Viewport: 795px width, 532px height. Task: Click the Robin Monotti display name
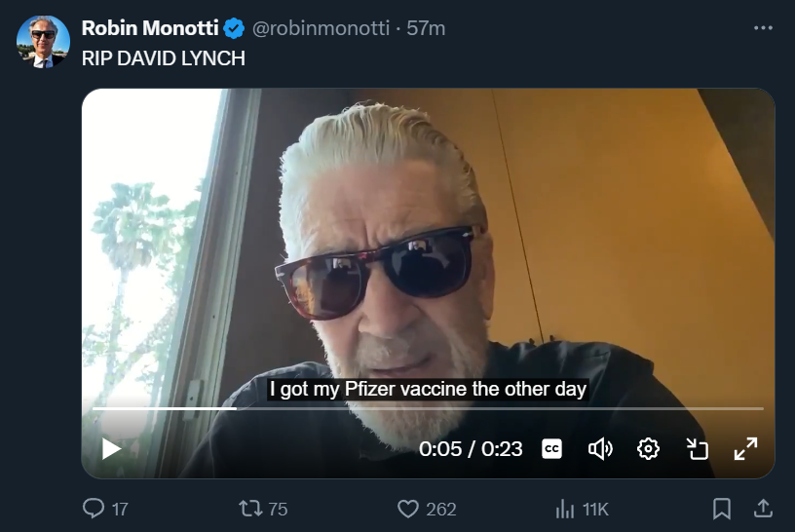click(150, 28)
